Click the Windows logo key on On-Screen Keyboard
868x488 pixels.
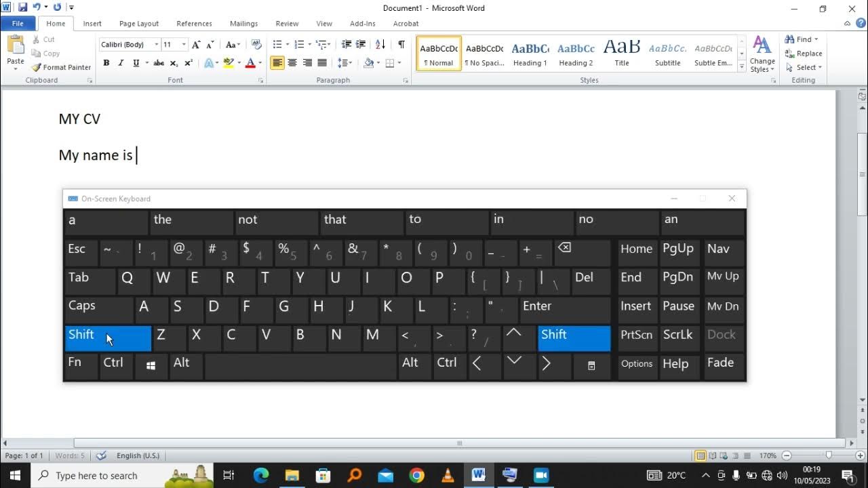click(x=151, y=366)
